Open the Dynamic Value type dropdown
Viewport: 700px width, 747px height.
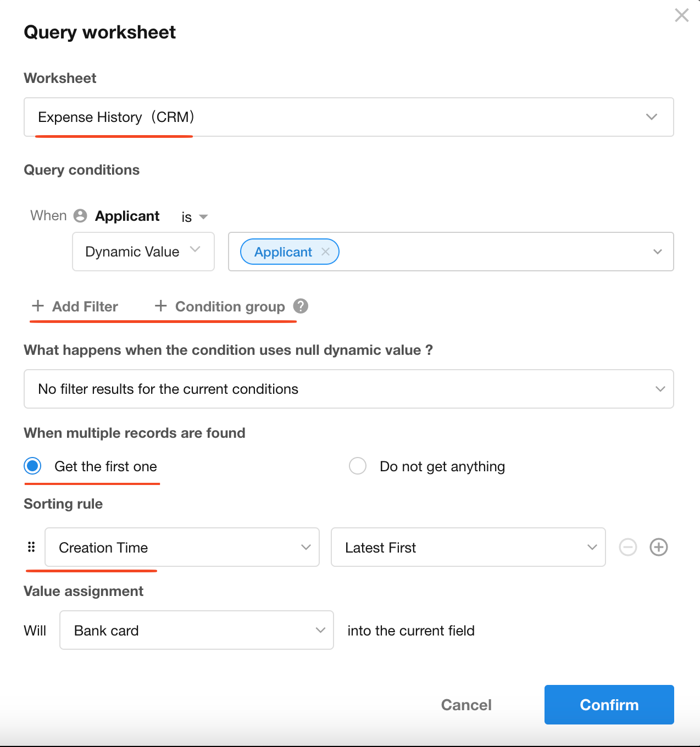[x=143, y=252]
